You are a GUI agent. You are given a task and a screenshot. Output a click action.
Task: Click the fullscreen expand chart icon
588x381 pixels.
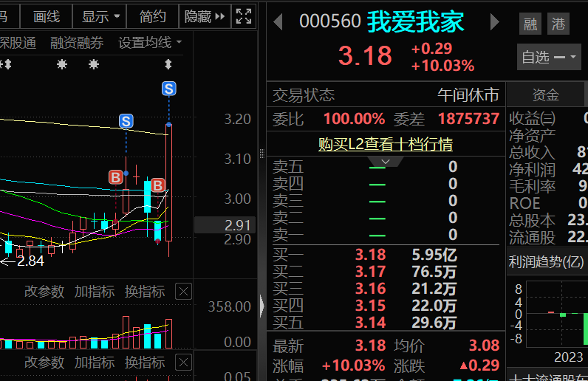[x=244, y=16]
